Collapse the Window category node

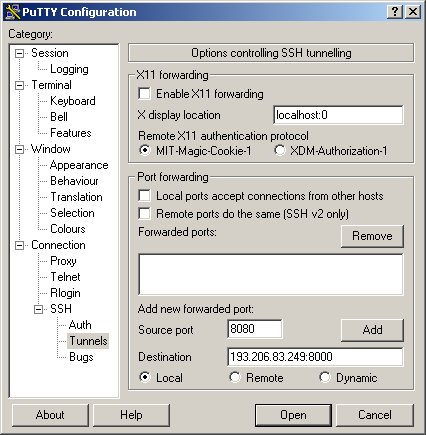pyautogui.click(x=20, y=149)
